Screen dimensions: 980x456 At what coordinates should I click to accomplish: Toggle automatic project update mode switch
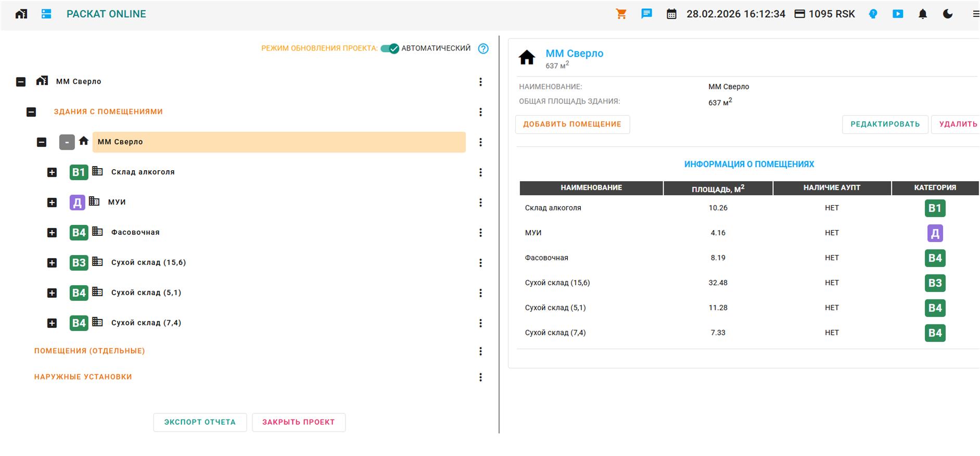[x=389, y=48]
